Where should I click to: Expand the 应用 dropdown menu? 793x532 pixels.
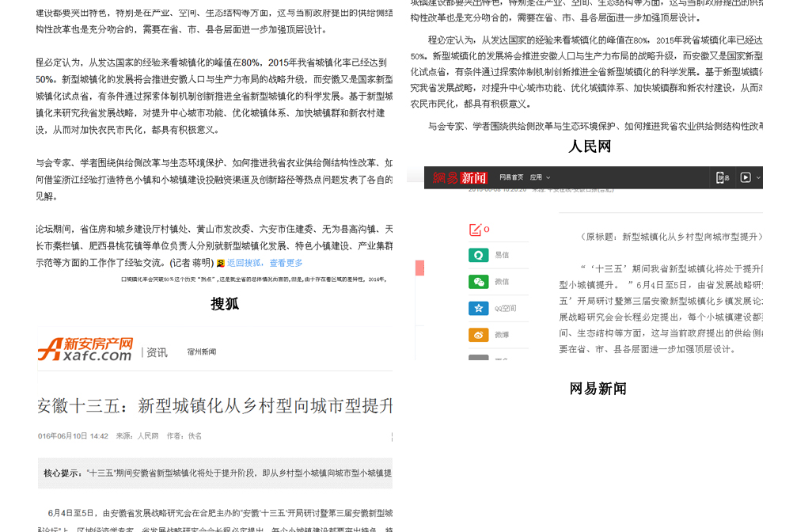(x=540, y=177)
